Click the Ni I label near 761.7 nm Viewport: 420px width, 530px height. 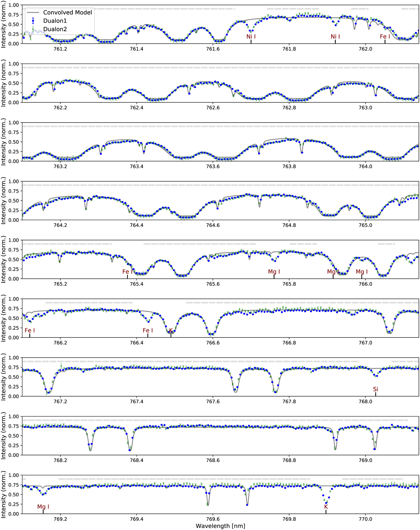(x=251, y=37)
